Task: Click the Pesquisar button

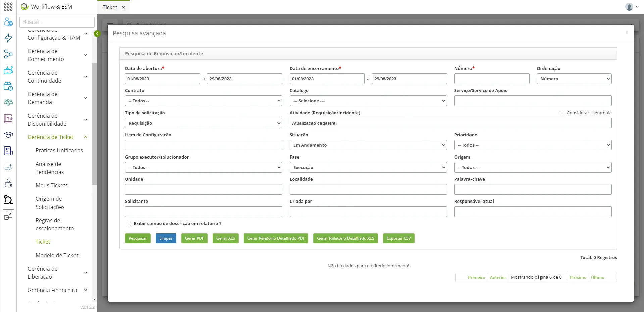Action: 138,238
